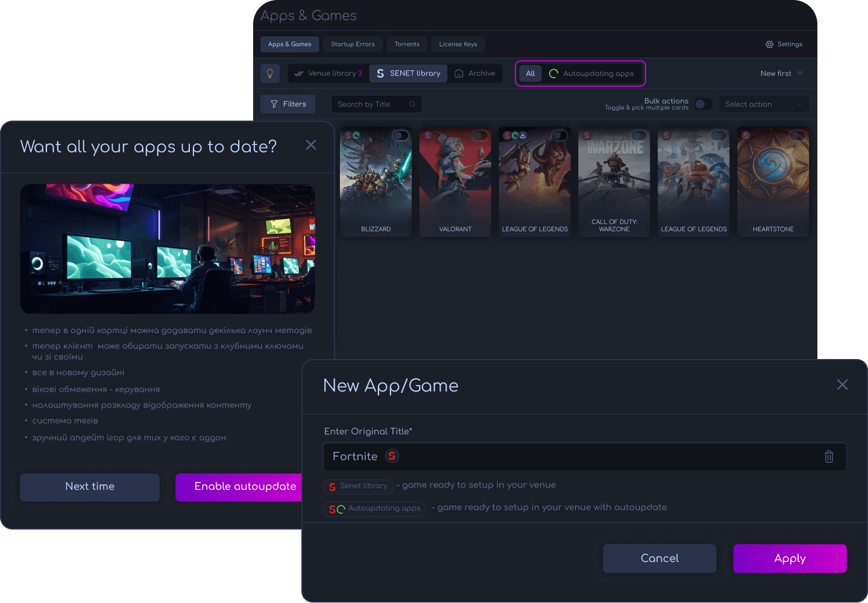The width and height of the screenshot is (868, 603).
Task: Toggle the switch on the Valorant card
Action: (480, 136)
